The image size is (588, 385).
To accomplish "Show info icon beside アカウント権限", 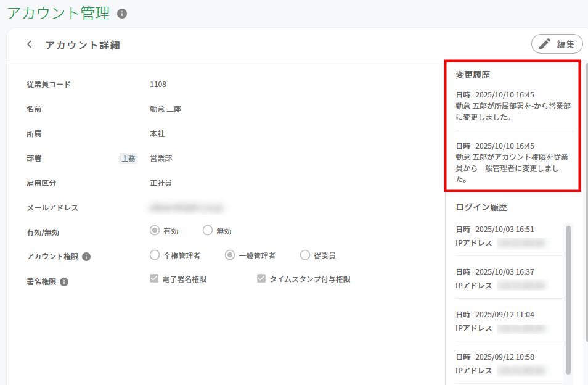I will coord(86,257).
